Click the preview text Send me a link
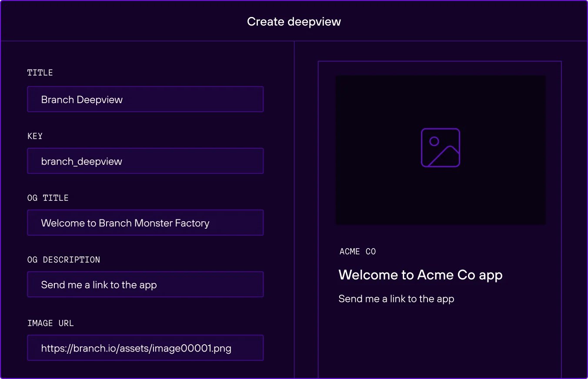The height and width of the screenshot is (379, 588). tap(396, 299)
